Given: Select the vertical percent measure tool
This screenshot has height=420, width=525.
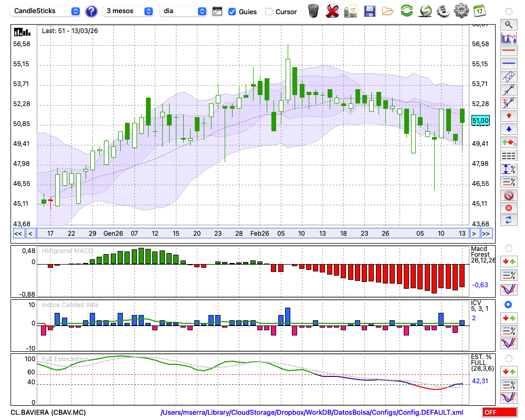Looking at the screenshot, I should click(509, 169).
